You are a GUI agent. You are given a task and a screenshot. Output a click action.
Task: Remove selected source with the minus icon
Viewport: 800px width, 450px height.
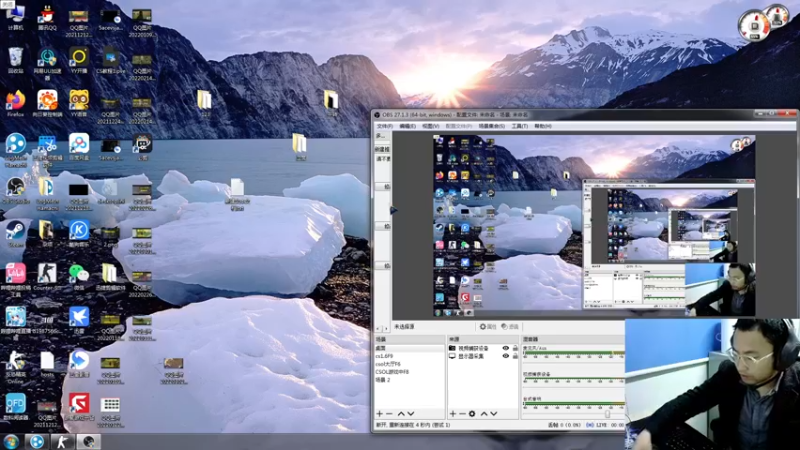click(x=462, y=413)
